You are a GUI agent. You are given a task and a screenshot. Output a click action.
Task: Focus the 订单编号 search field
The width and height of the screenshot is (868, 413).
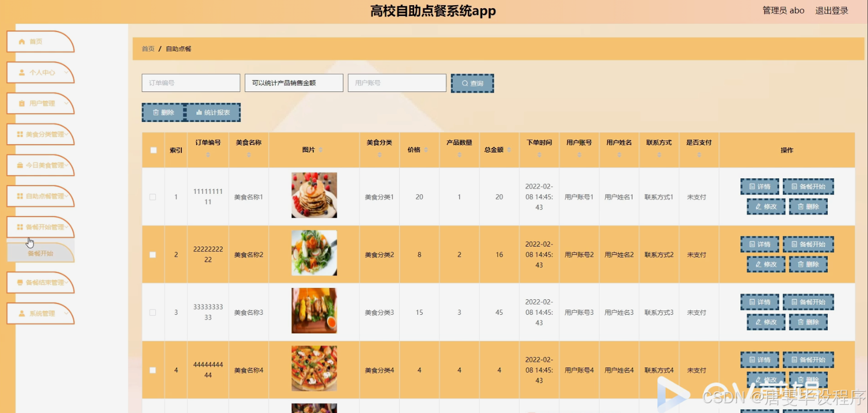tap(191, 83)
